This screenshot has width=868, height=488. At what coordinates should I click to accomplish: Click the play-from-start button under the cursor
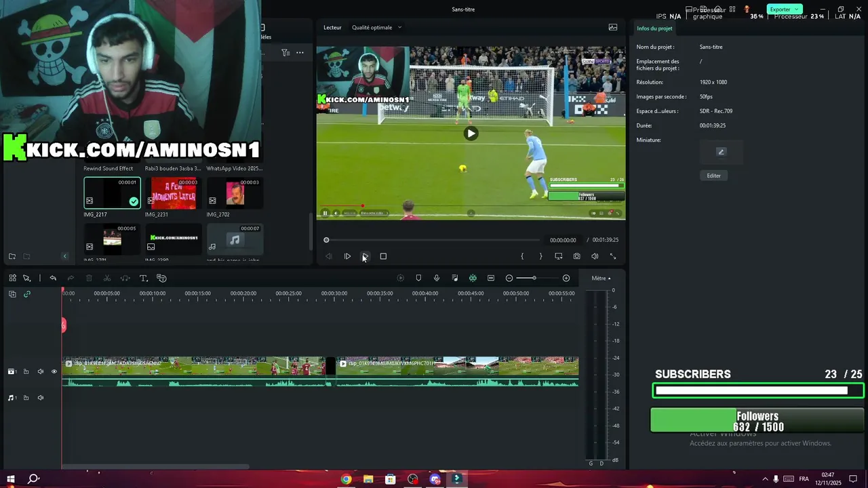(x=365, y=256)
